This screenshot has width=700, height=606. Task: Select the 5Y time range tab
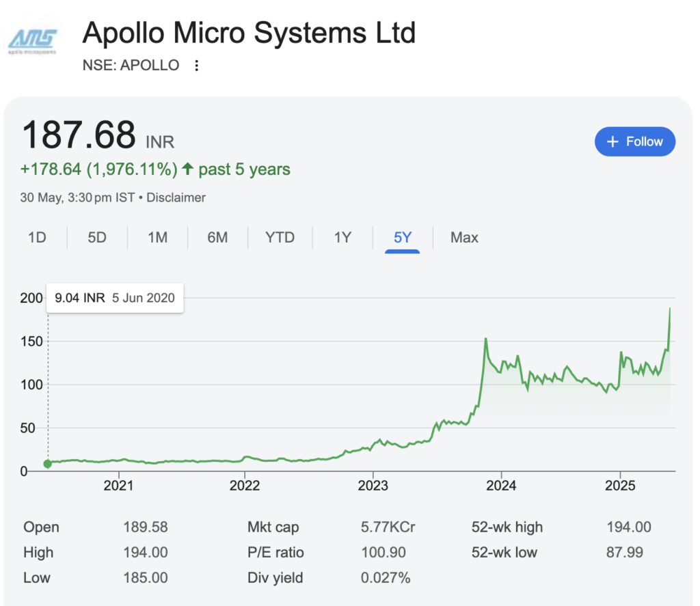click(402, 237)
